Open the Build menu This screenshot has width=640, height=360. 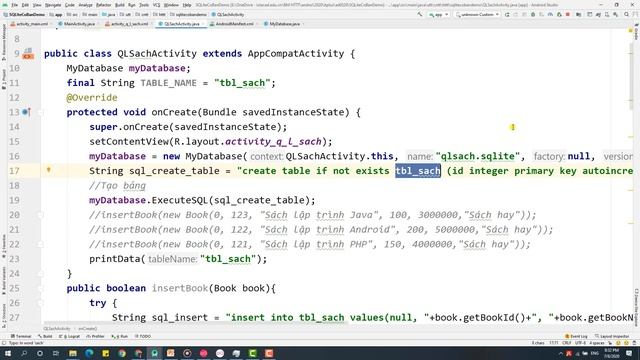click(x=120, y=5)
